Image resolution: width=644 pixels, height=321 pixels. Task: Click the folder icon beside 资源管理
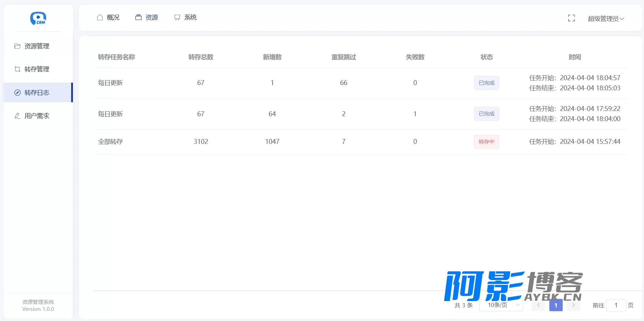[x=17, y=46]
